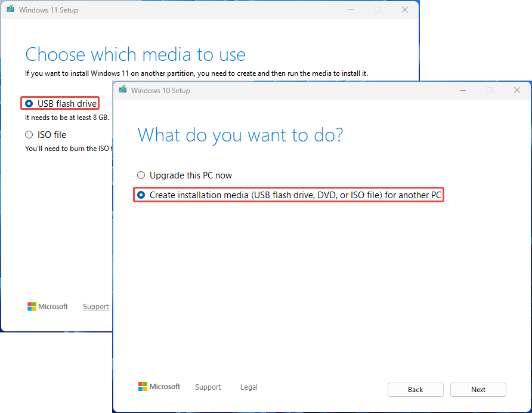
Task: Open the Support link in Windows 11 Setup
Action: pyautogui.click(x=95, y=306)
